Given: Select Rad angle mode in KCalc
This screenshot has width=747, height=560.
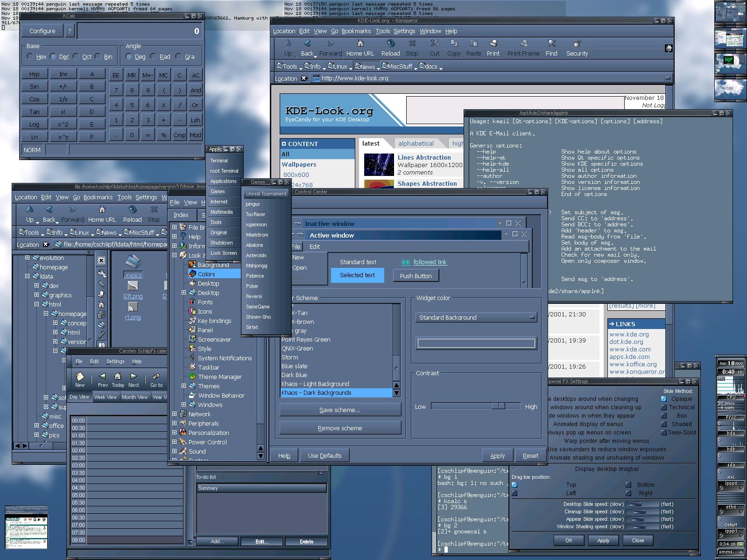Looking at the screenshot, I should tap(154, 56).
